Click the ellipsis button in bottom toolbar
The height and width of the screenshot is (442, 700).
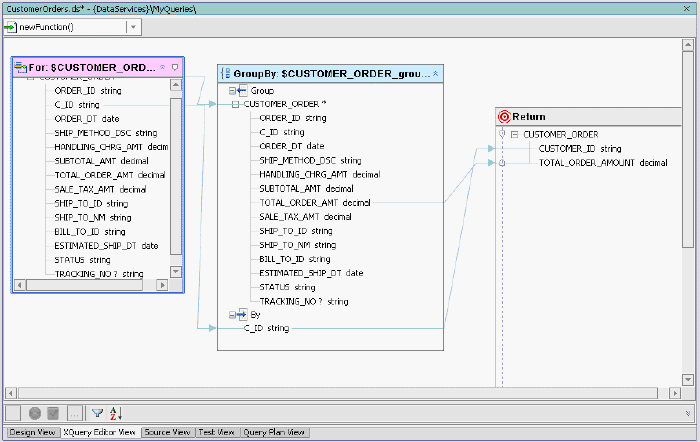74,413
